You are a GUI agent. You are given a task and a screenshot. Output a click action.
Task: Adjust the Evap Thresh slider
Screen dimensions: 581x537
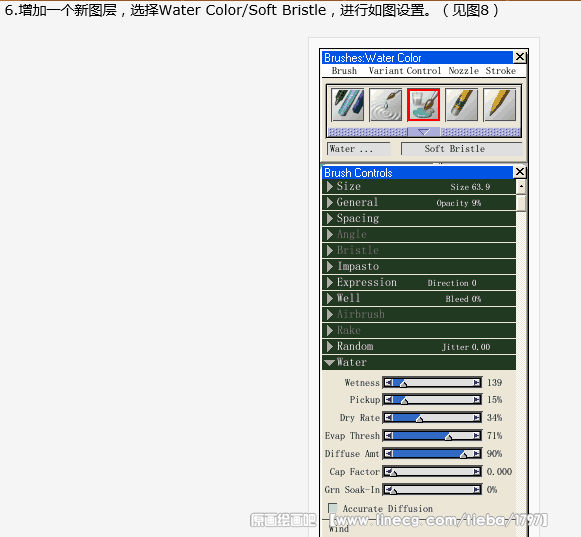point(432,435)
